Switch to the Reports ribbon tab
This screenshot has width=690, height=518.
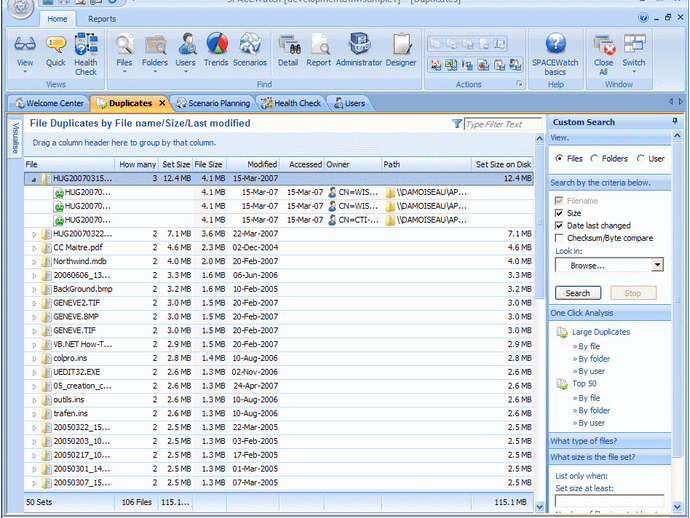102,19
